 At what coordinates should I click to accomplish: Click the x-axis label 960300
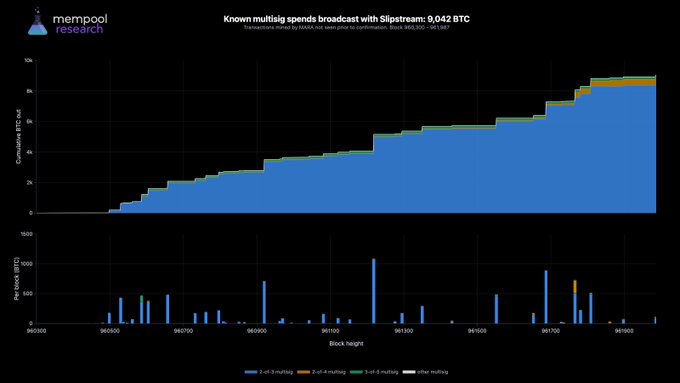(x=36, y=331)
